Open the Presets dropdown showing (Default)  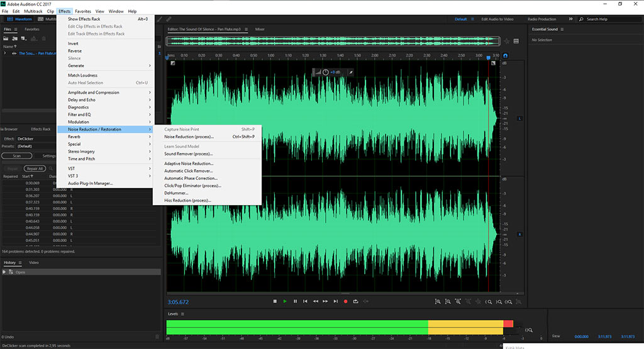coord(36,146)
